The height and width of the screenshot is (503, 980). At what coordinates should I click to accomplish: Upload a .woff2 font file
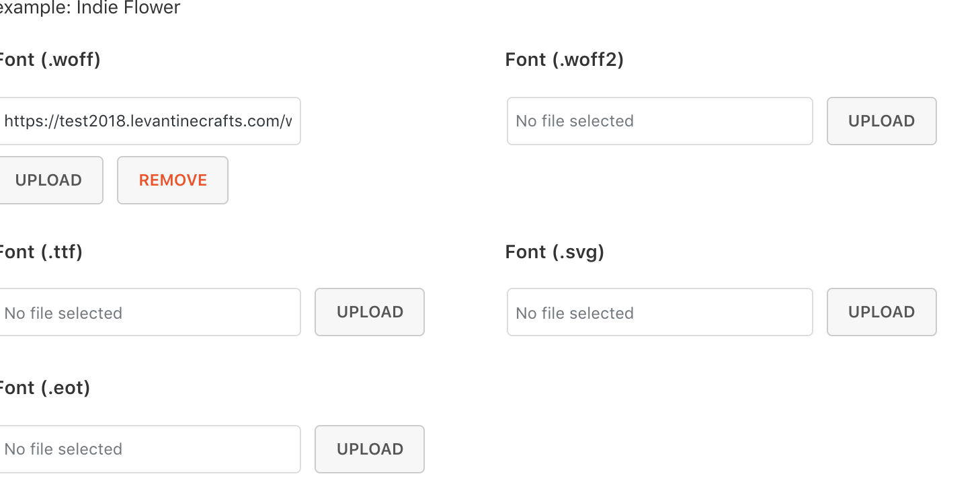click(881, 122)
